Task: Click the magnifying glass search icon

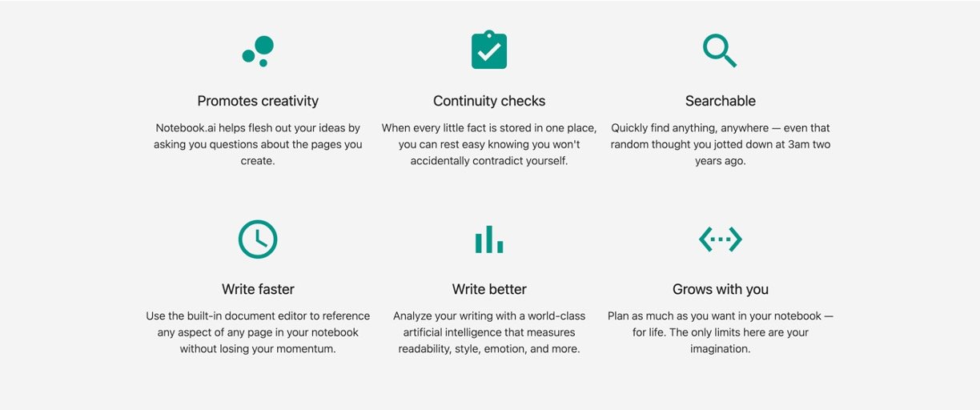Action: [x=719, y=50]
